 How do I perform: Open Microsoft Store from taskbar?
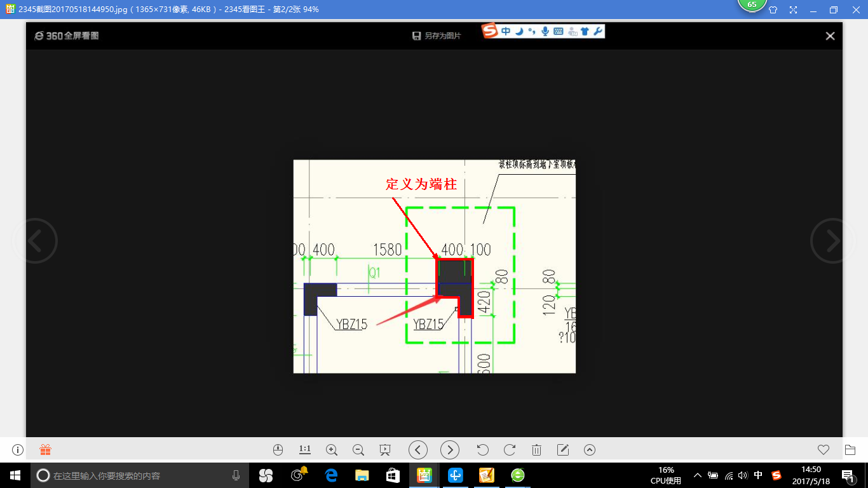point(393,475)
